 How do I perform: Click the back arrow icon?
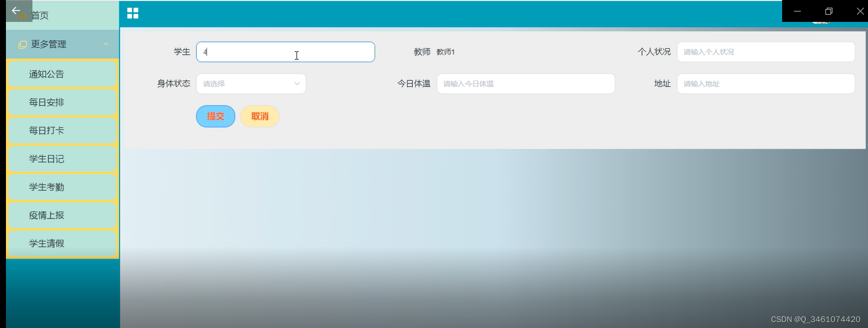pos(16,10)
